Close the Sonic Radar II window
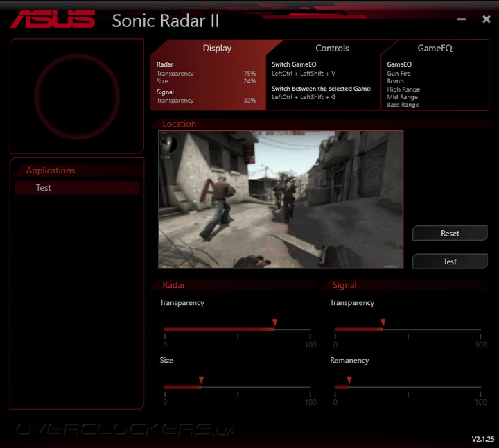The image size is (499, 448). pyautogui.click(x=487, y=19)
